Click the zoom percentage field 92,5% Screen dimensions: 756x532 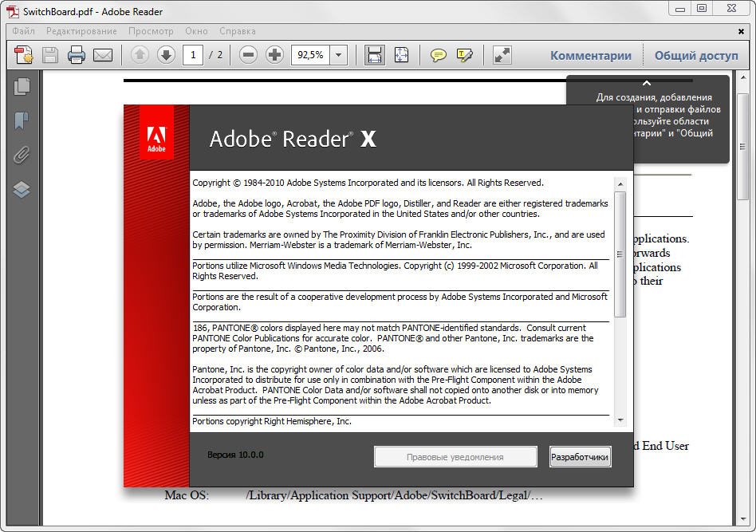coord(310,55)
